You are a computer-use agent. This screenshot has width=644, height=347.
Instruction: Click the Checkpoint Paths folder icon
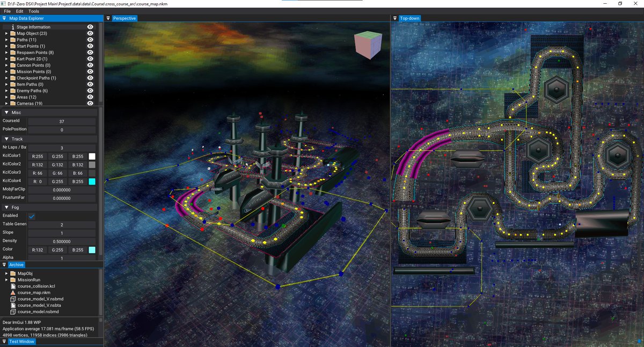(x=12, y=78)
